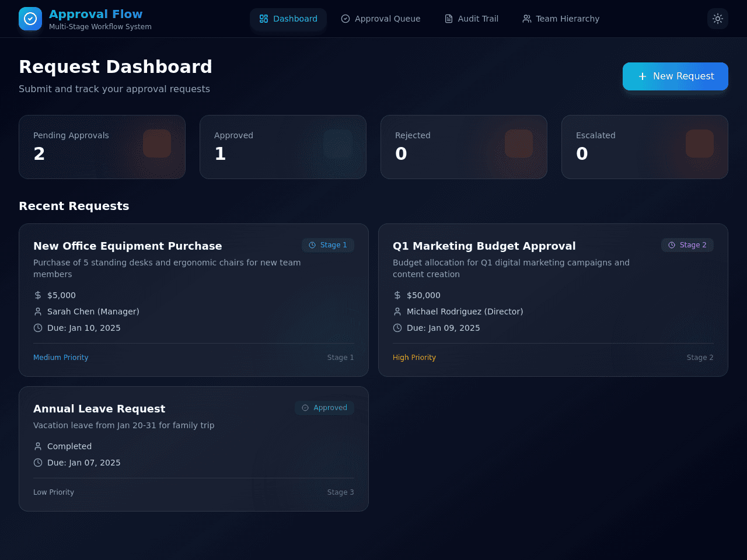Click the Approved stat card icon
This screenshot has height=560, width=747.
coord(338,143)
